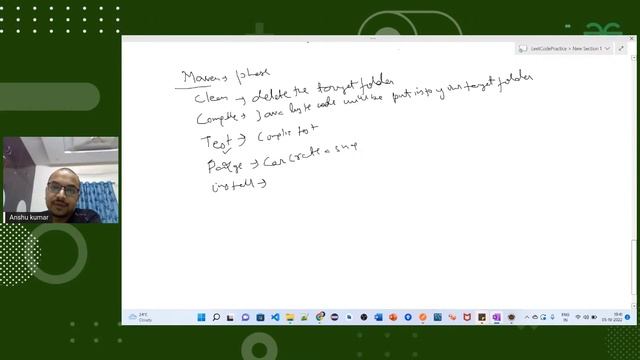The width and height of the screenshot is (640, 360).
Task: Open the taskbar clock and date
Action: (612, 317)
